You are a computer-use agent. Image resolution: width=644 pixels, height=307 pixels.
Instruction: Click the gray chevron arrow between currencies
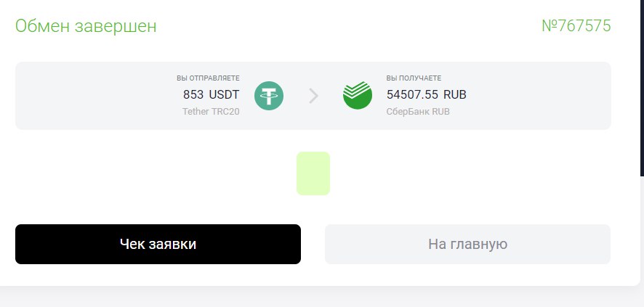click(x=313, y=96)
